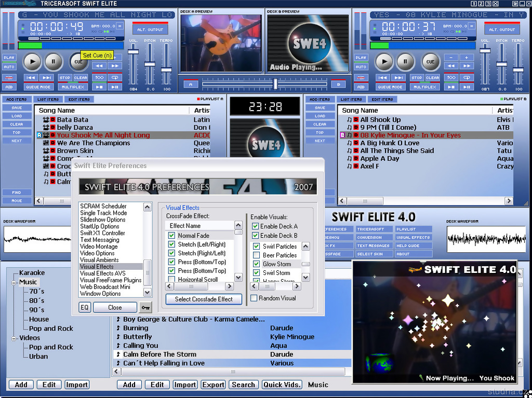Collapse the Music tree node
Image resolution: width=532 pixels, height=398 pixels.
tap(14, 282)
